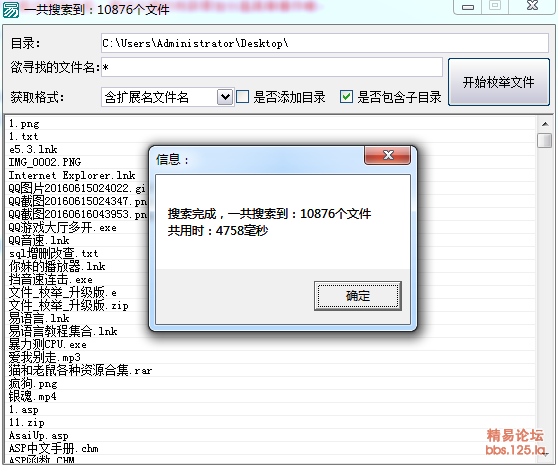The width and height of the screenshot is (558, 467).
Task: Start search with 开始枚举文件 button
Action: [499, 82]
